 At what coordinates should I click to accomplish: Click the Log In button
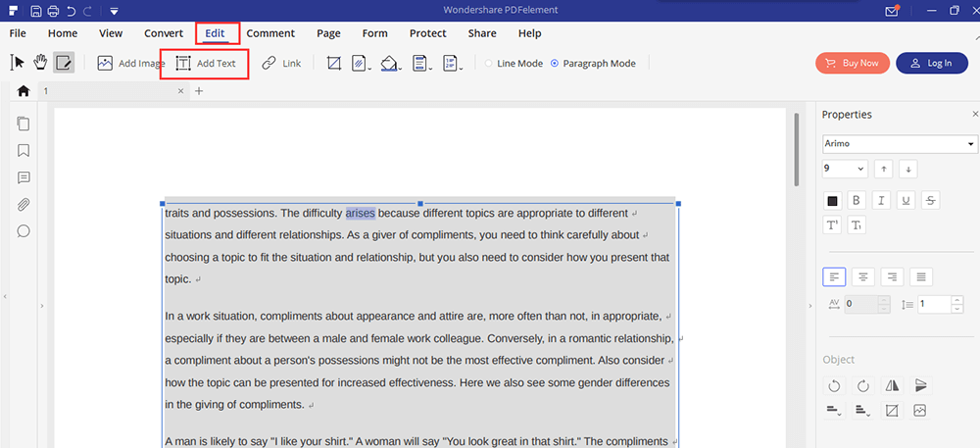point(931,63)
